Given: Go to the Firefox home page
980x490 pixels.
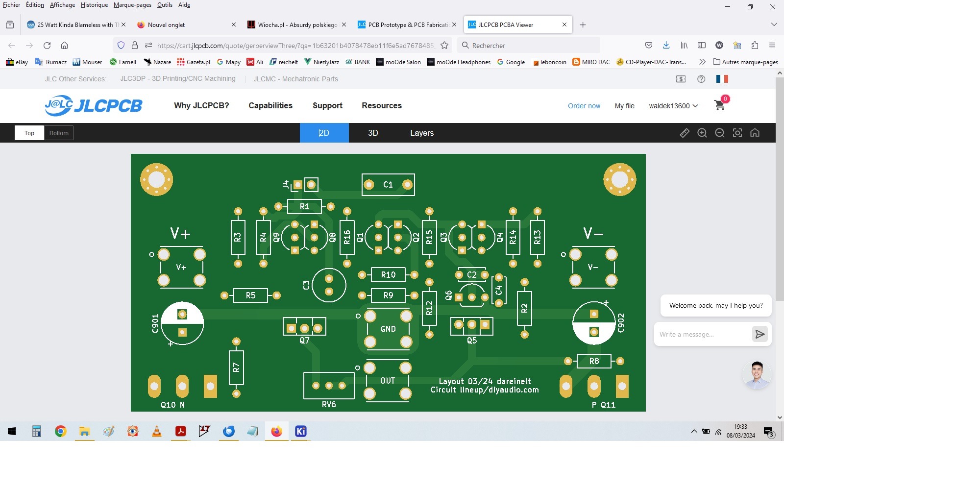Looking at the screenshot, I should coord(64,45).
